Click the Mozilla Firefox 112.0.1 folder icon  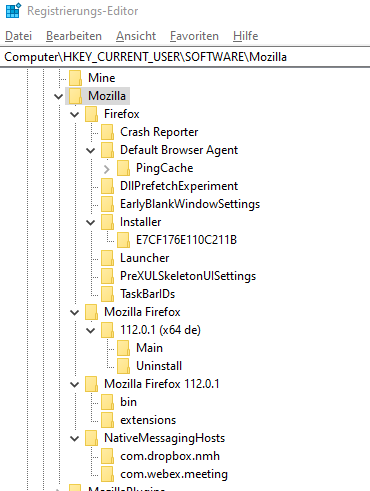click(91, 384)
